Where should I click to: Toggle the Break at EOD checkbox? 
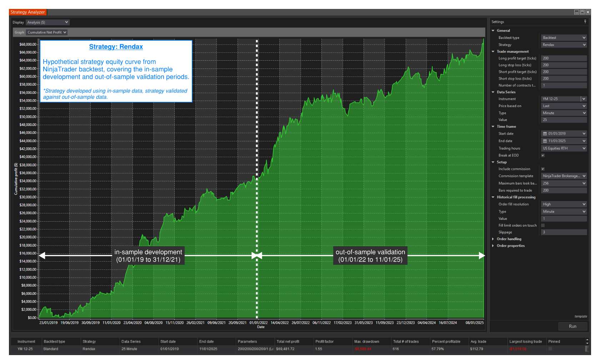[x=543, y=156]
